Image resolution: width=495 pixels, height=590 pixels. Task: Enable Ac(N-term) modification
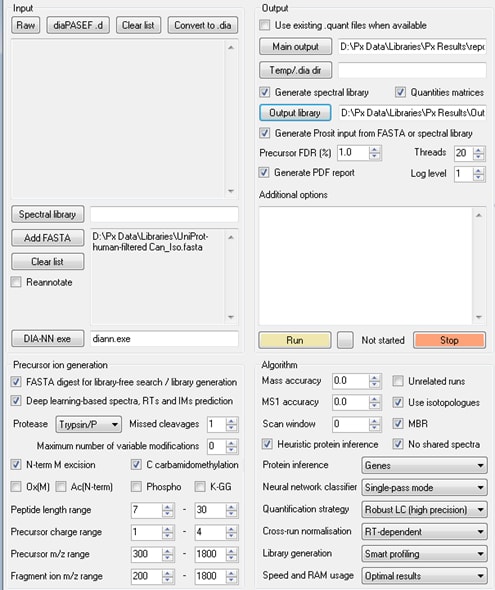pos(61,487)
